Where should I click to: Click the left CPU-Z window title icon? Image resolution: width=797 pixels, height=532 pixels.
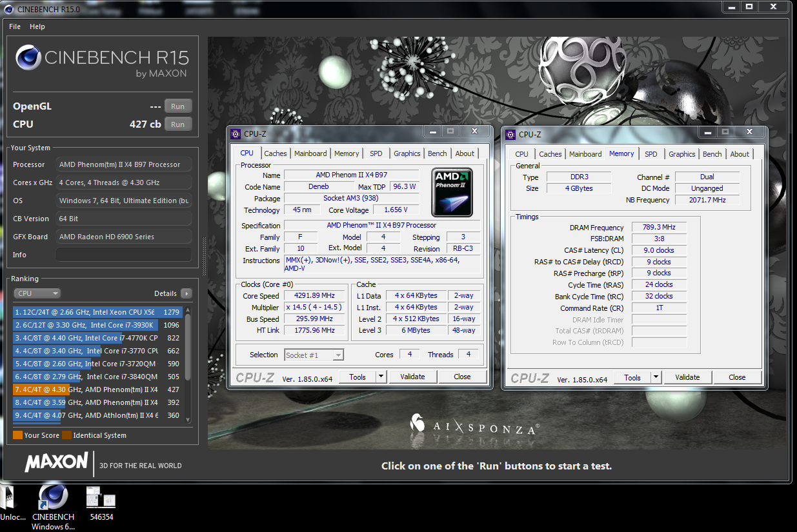pos(236,134)
